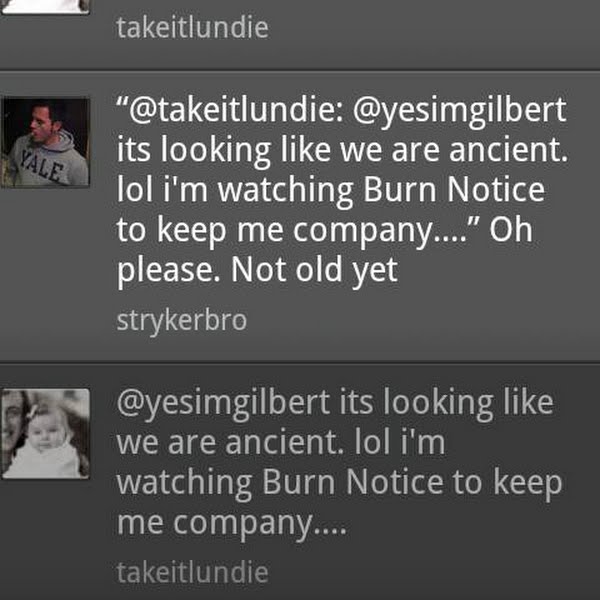Click the closing quote "Oh" in strykerbro's tweet
The height and width of the screenshot is (600, 600).
[512, 230]
